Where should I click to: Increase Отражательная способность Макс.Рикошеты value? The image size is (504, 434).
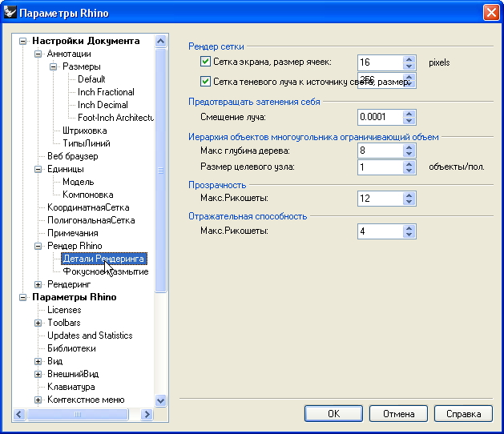tap(409, 228)
